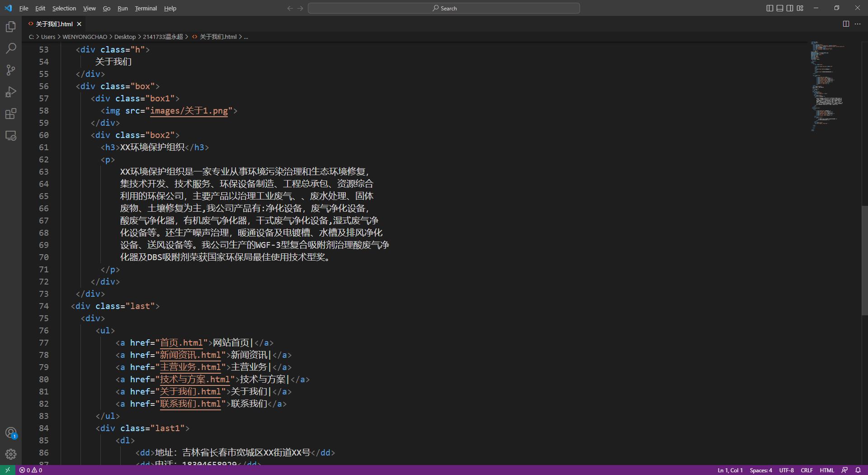Click the command center search bar
Viewport: 868px width, 475px height.
(x=443, y=8)
